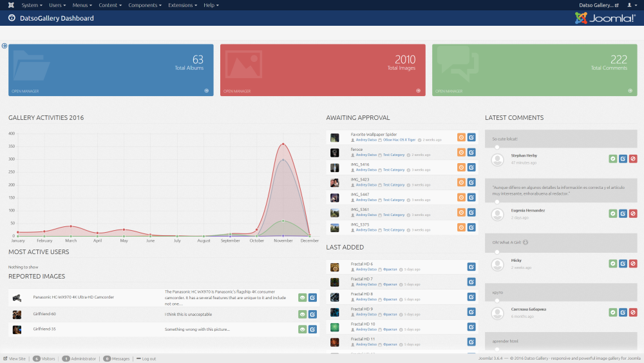
Task: Open the Components dropdown menu
Action: (x=144, y=5)
